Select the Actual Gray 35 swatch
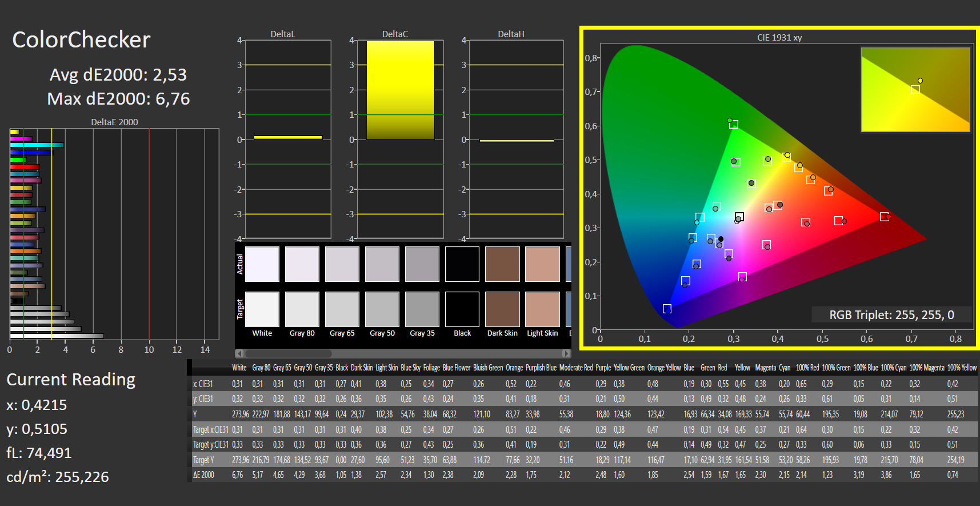Viewport: 980px width, 506px height. pyautogui.click(x=422, y=264)
